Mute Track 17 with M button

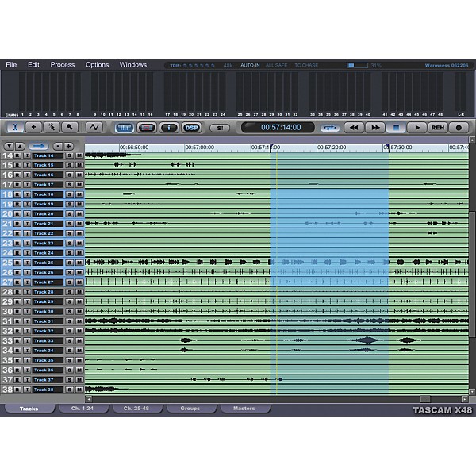point(79,185)
